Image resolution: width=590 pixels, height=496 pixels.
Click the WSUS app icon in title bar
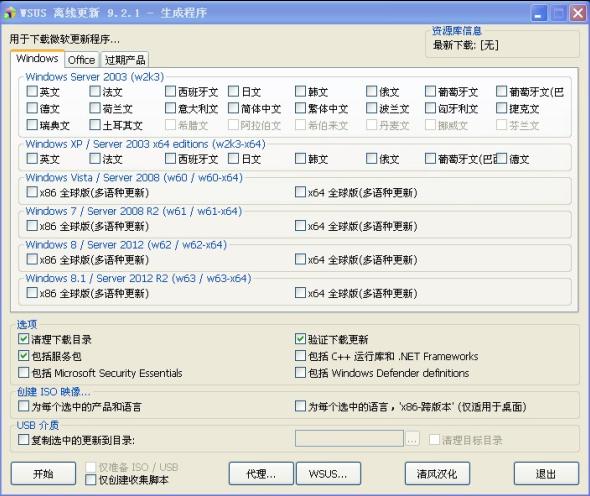pos(10,13)
